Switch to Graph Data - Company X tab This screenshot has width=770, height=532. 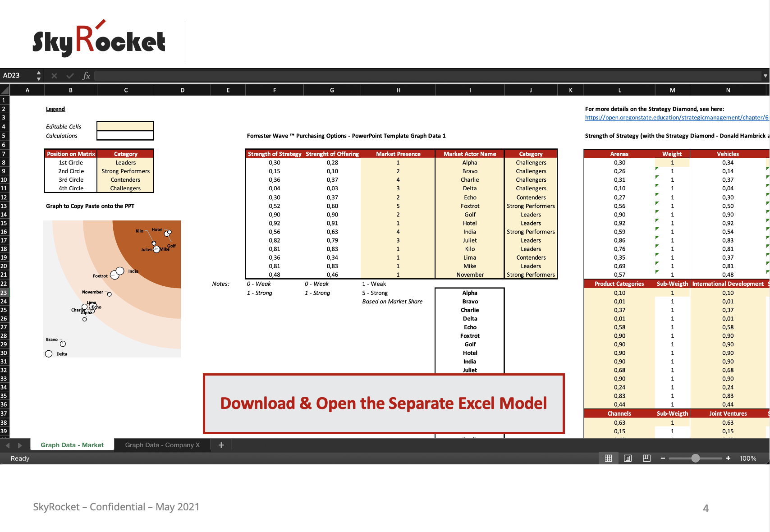[162, 445]
